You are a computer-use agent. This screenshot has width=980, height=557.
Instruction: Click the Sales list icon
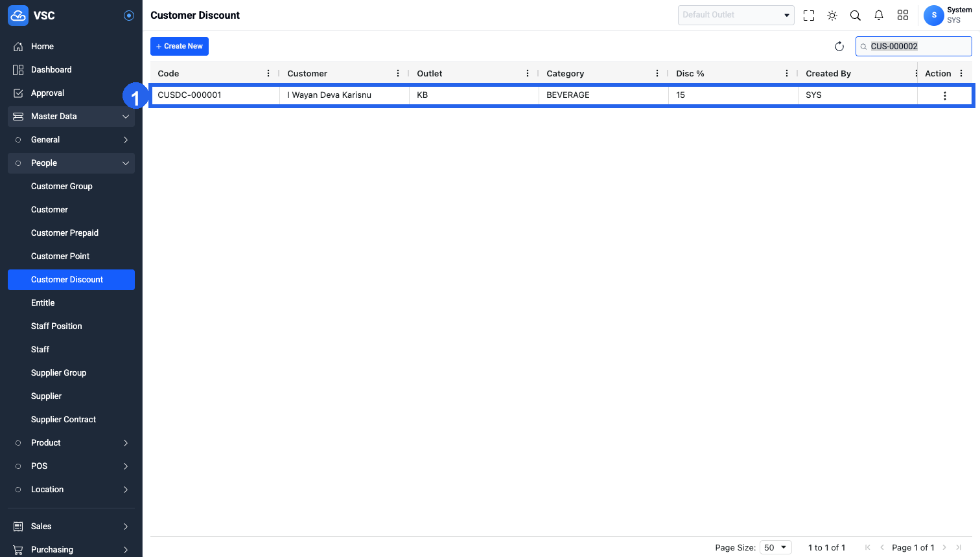coord(18,527)
